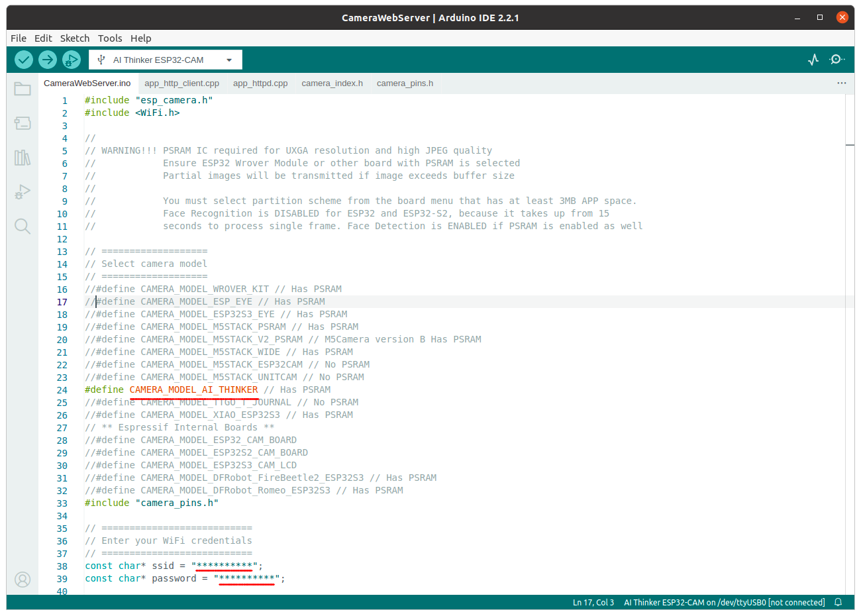Click the ssid masked string value
The height and width of the screenshot is (616, 861).
(225, 566)
